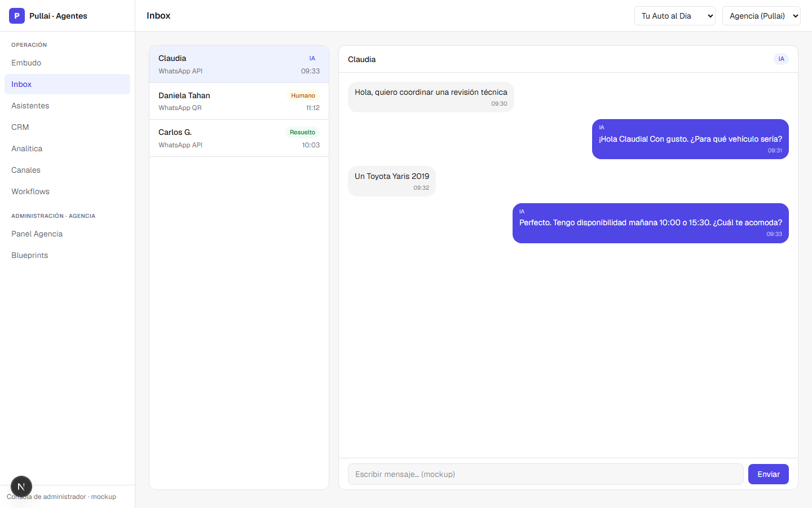The height and width of the screenshot is (508, 812).
Task: Open Daniela Tahan conversation
Action: (x=239, y=101)
